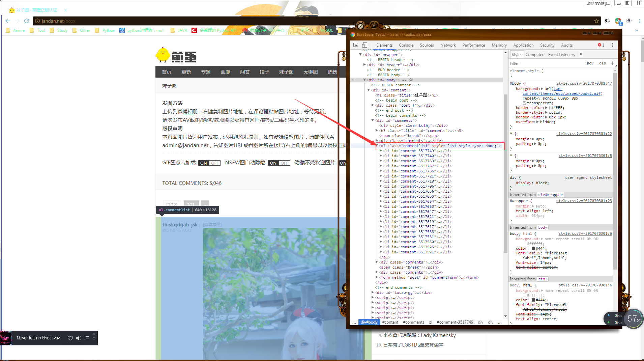The width and height of the screenshot is (644, 361).
Task: Expand the div id="header" node
Action: [x=364, y=65]
